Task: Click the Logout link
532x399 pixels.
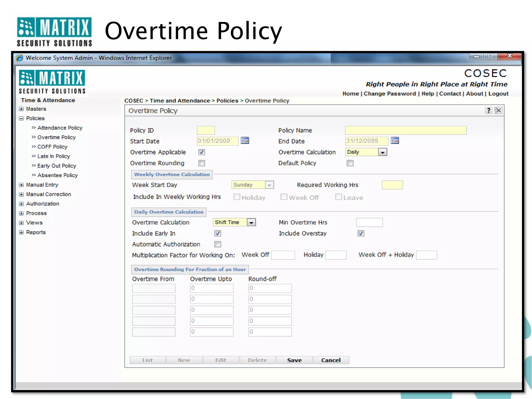Action: pos(498,94)
